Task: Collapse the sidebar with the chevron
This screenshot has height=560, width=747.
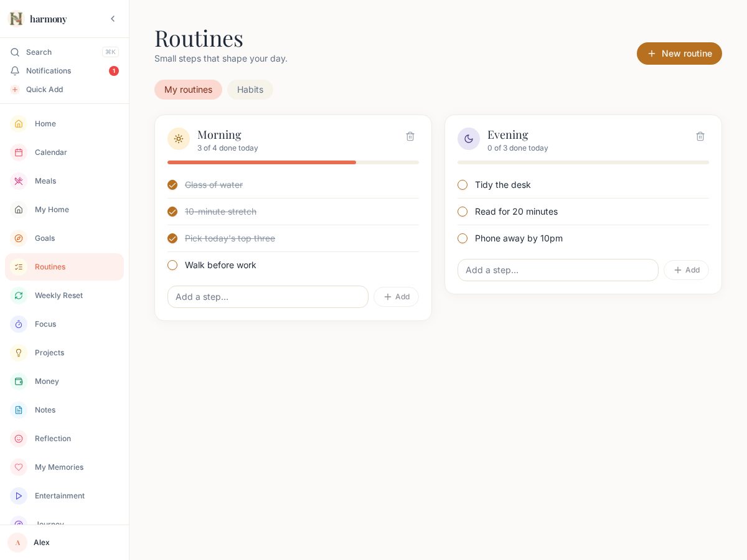Action: [x=113, y=19]
